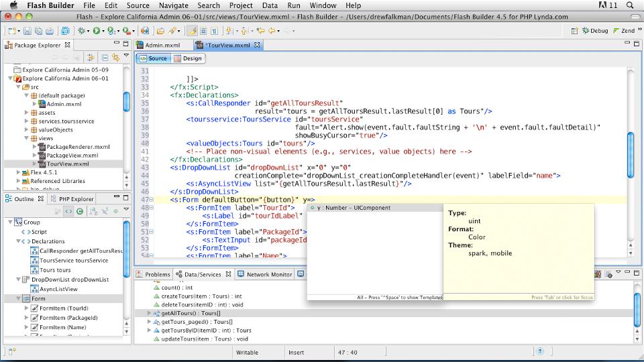644x362 pixels.
Task: Select the Source mode button
Action: 153,58
